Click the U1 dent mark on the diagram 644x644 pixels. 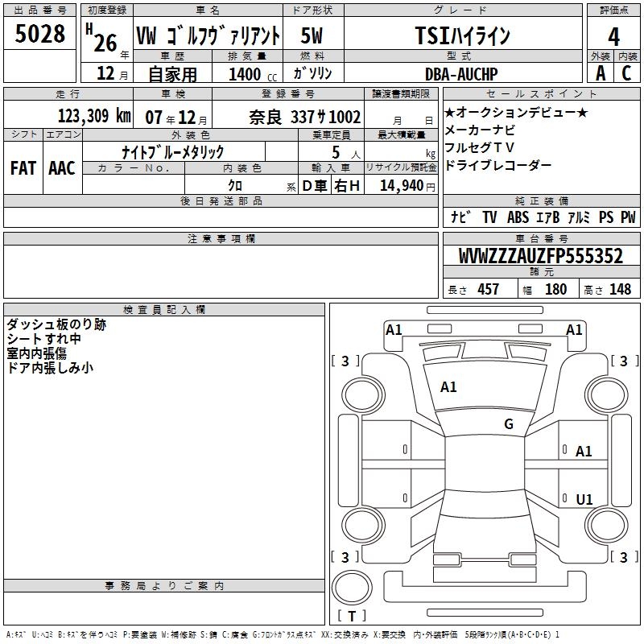584,499
